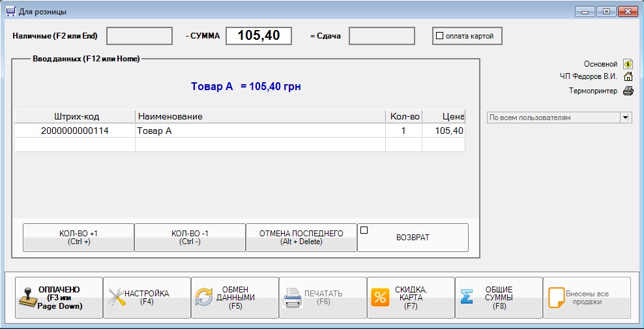The height and width of the screenshot is (329, 644).
Task: Click the stamp icon on ОПЛАЧЕНО button
Action: pyautogui.click(x=27, y=298)
